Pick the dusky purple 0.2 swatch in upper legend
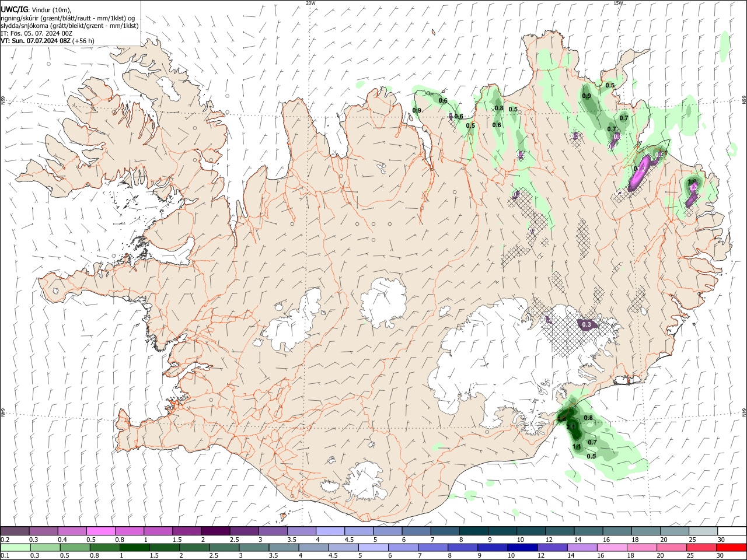This screenshot has height=560, width=747. pos(15,531)
